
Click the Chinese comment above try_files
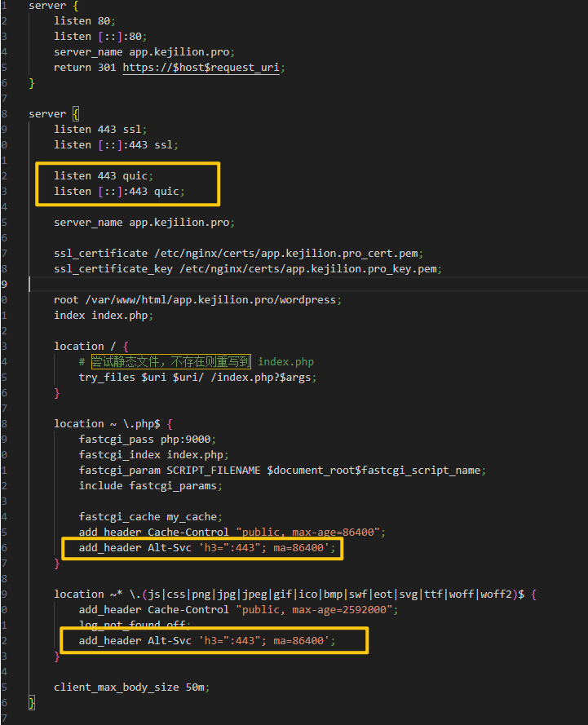(171, 361)
